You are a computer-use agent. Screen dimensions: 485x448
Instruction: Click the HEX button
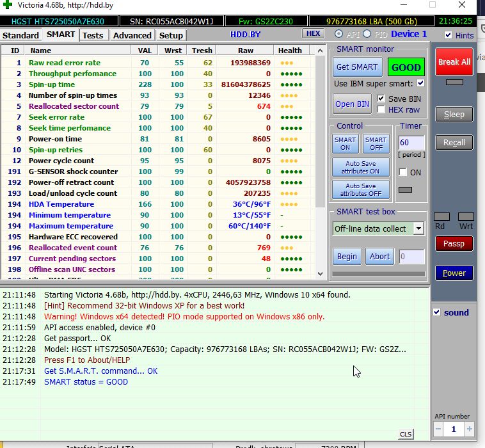click(x=313, y=33)
